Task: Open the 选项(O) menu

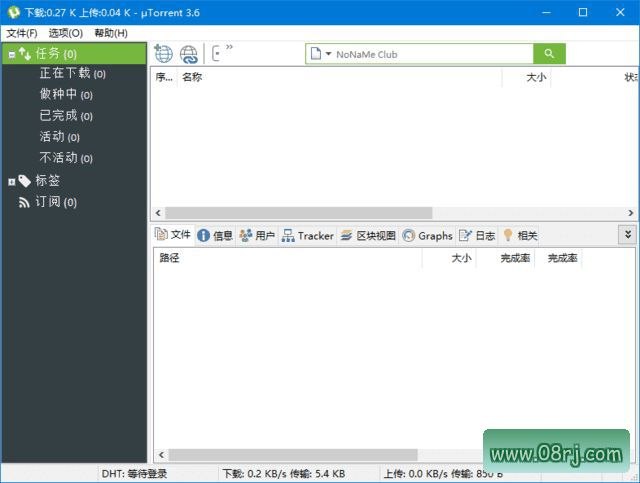Action: (66, 33)
